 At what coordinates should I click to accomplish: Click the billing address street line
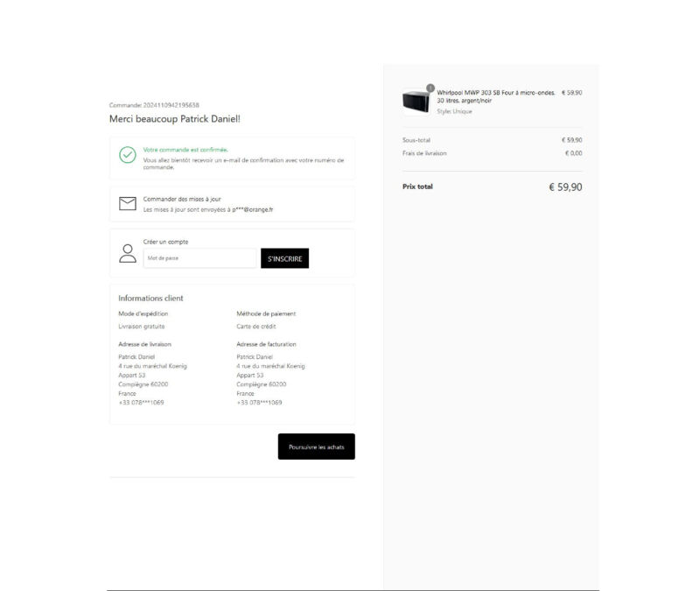point(270,366)
